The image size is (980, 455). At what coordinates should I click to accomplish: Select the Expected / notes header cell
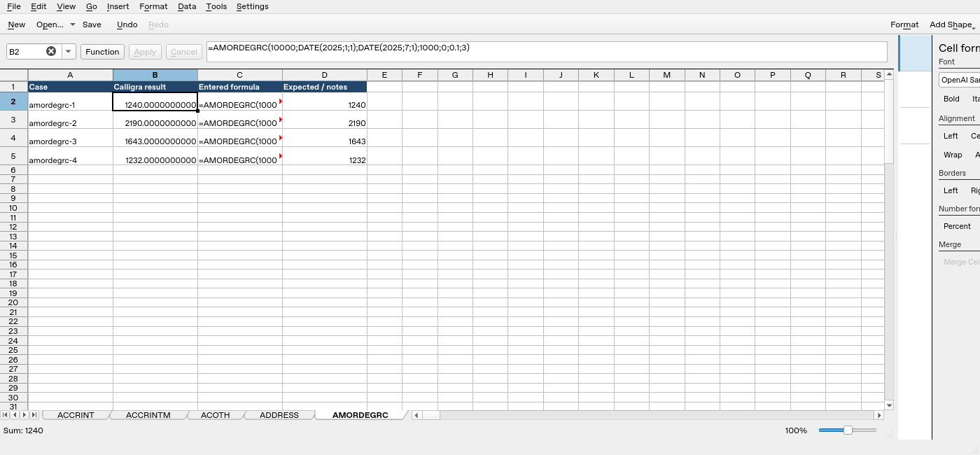click(325, 87)
